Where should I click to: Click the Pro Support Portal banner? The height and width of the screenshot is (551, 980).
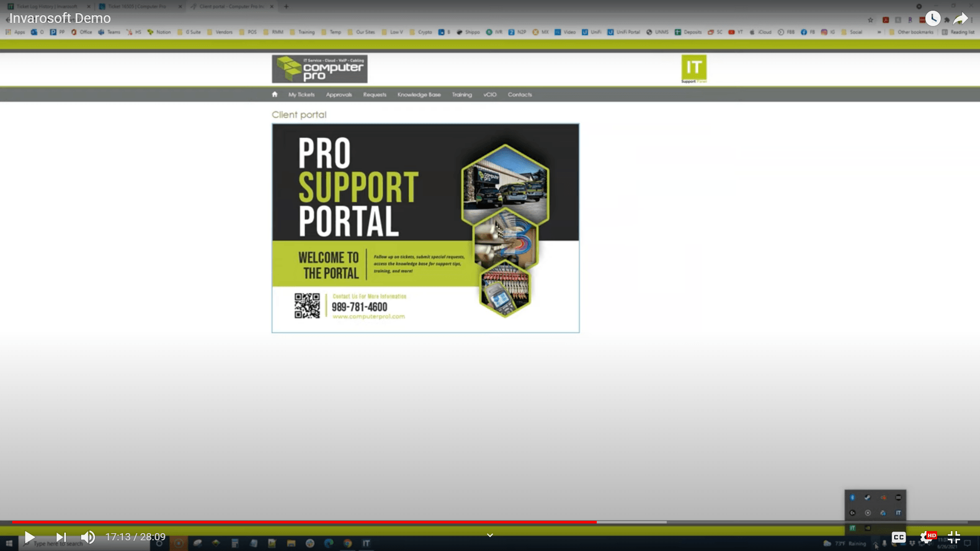(425, 228)
